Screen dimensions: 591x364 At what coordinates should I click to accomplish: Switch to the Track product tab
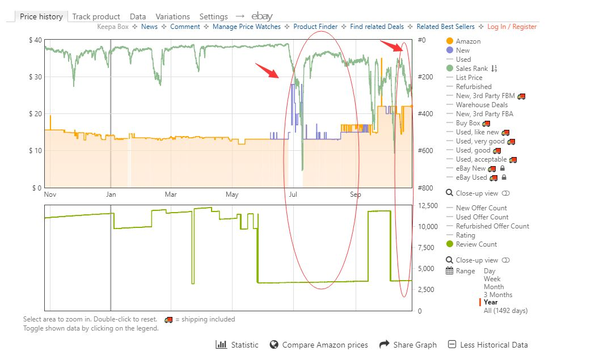96,16
